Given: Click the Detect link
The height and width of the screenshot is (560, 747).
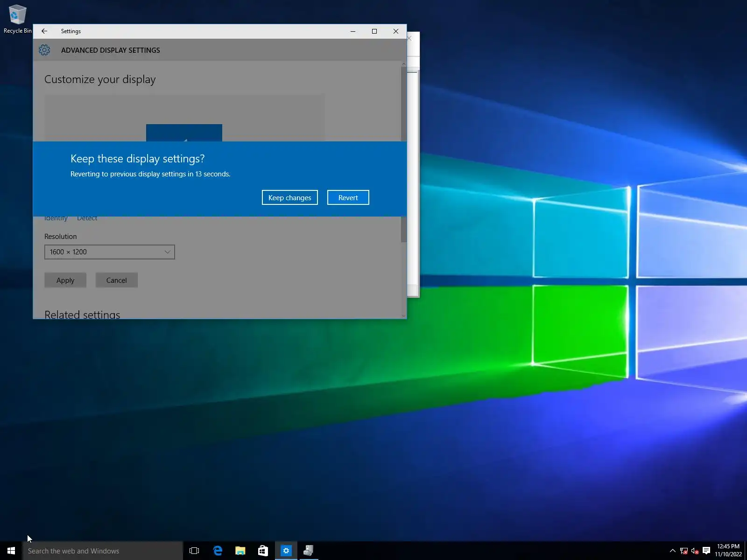Looking at the screenshot, I should click(87, 218).
